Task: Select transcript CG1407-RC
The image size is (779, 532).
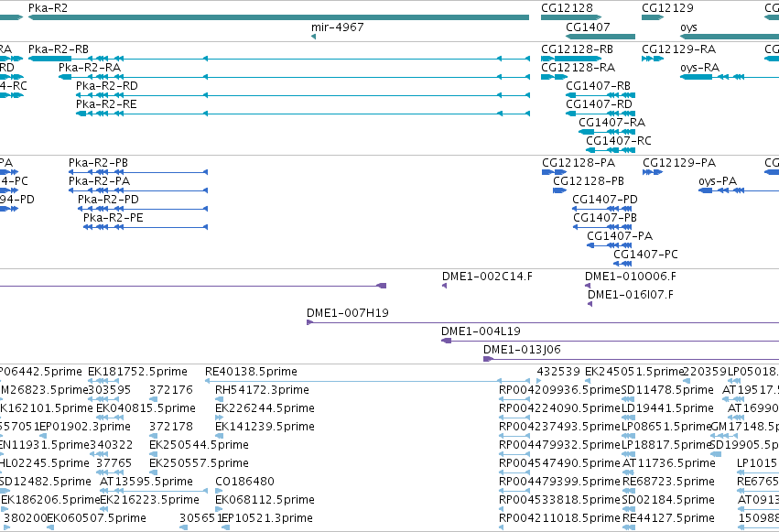Action: click(610, 150)
